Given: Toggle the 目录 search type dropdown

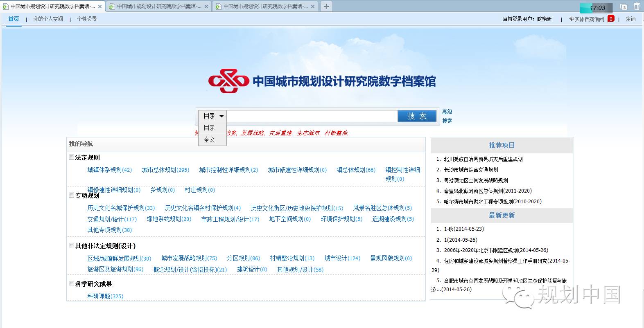Looking at the screenshot, I should tap(212, 116).
